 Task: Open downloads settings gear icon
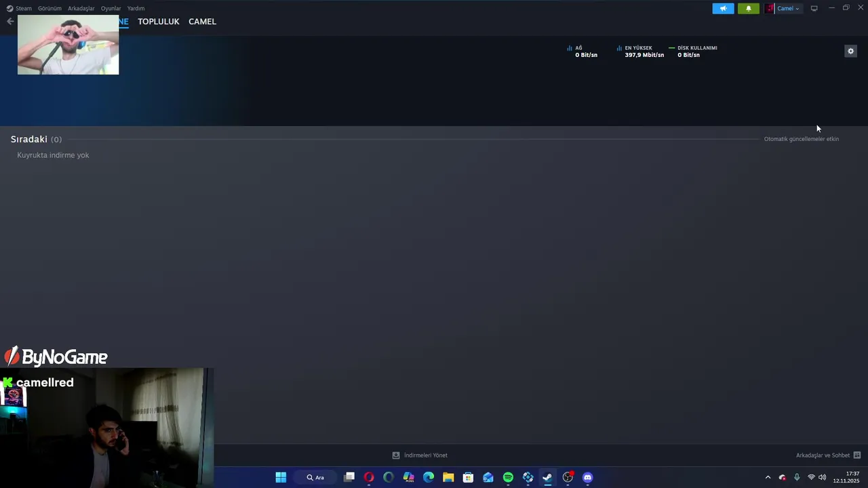pyautogui.click(x=850, y=51)
